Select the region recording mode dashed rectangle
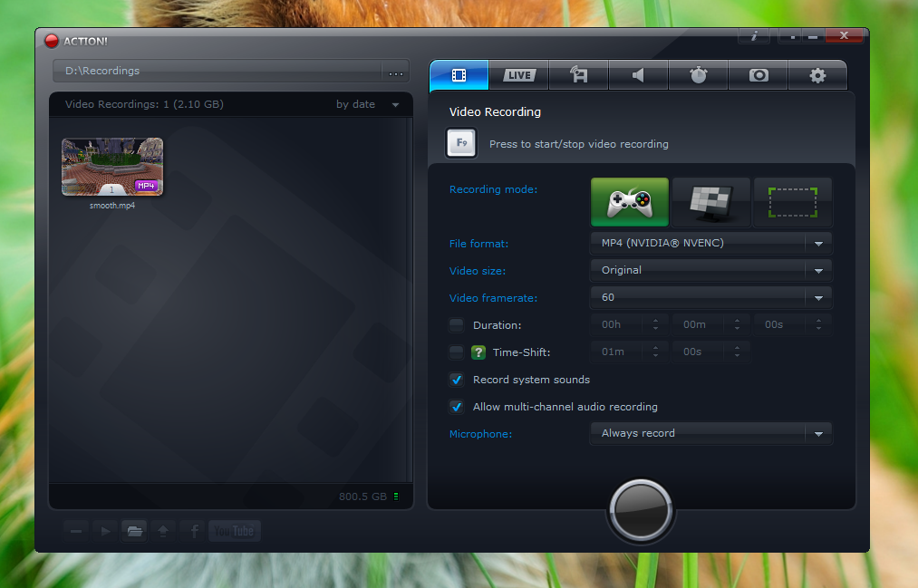Screen dimensions: 918x588 coord(793,202)
